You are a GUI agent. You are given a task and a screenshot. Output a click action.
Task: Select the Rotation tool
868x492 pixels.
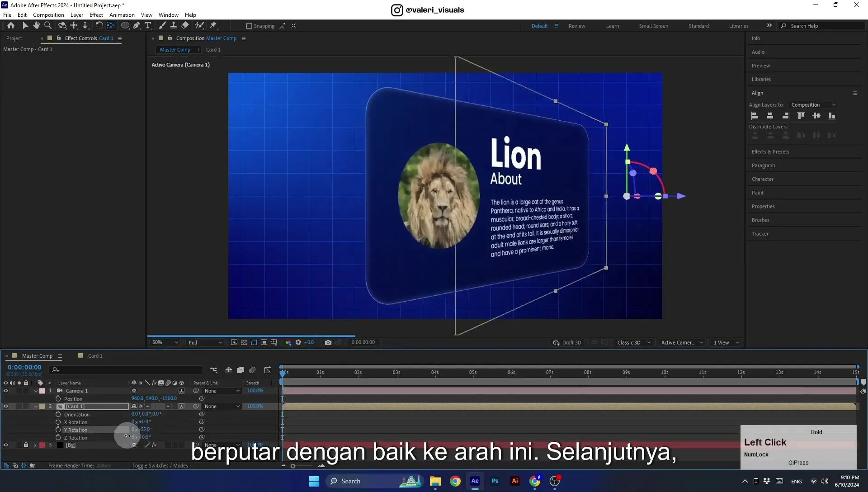99,26
